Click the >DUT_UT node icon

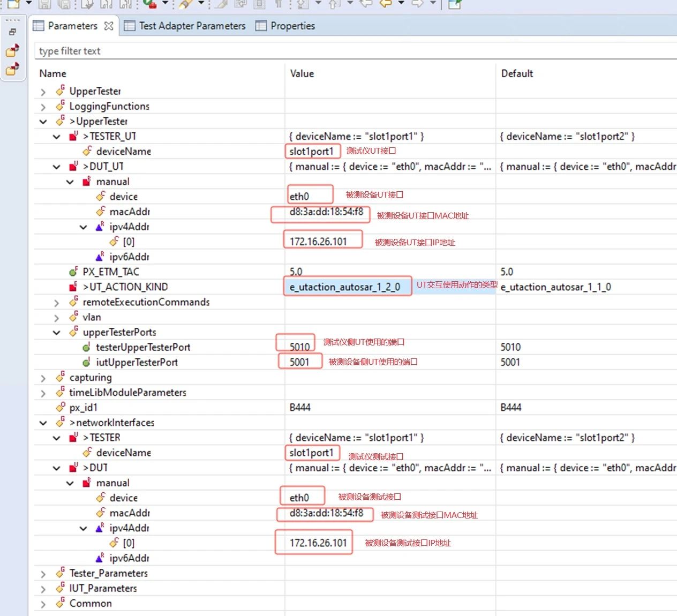(73, 166)
